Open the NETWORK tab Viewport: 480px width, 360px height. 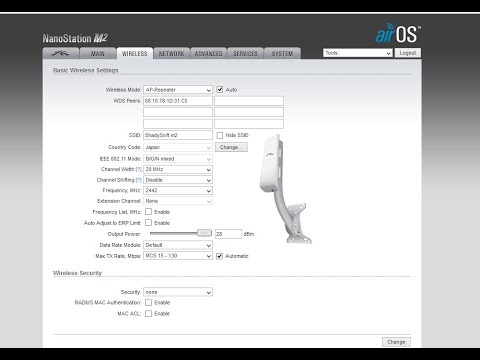[171, 53]
